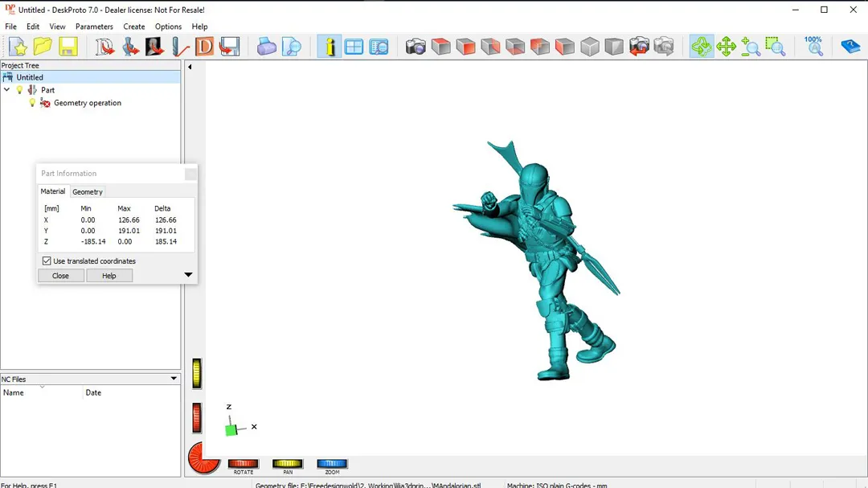
Task: Open a project with the yellow folder icon
Action: click(x=43, y=47)
